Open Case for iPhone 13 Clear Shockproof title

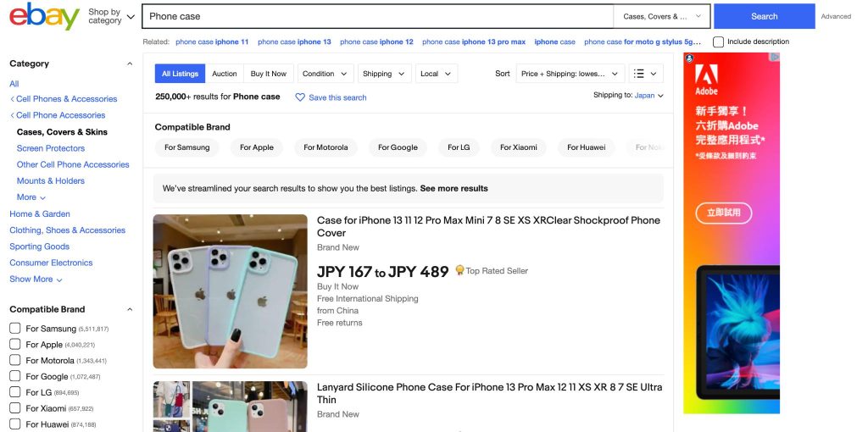pyautogui.click(x=488, y=226)
